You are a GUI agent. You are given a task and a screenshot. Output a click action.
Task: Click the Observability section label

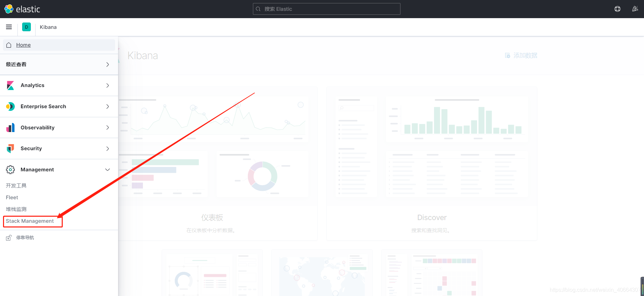coord(38,128)
